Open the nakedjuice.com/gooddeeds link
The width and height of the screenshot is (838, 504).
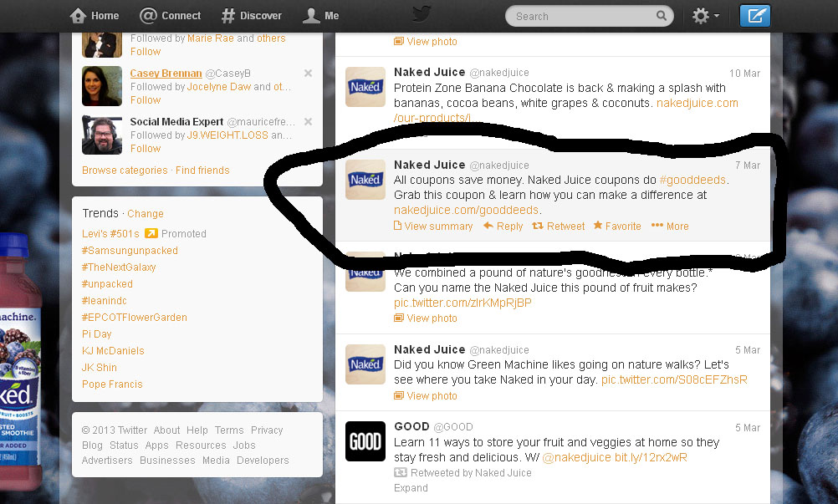(466, 210)
